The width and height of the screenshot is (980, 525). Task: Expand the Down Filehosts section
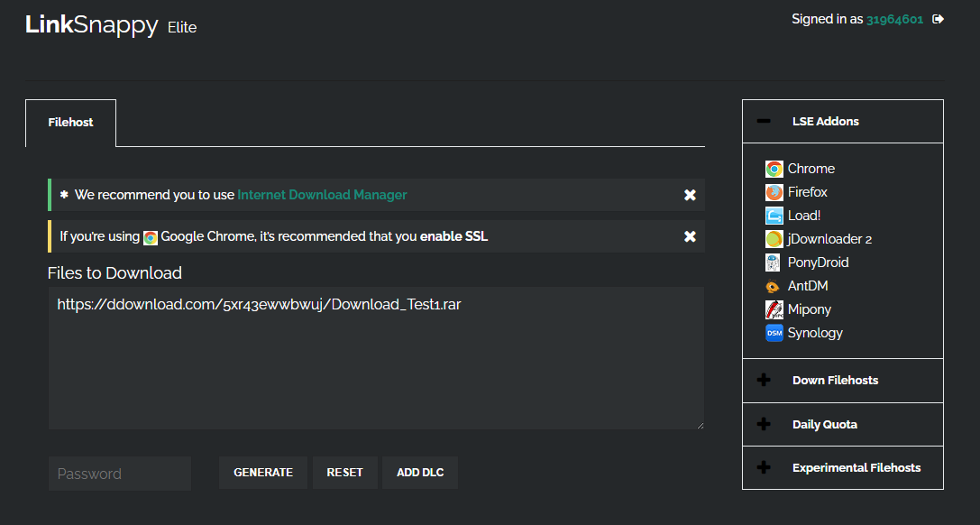point(842,380)
